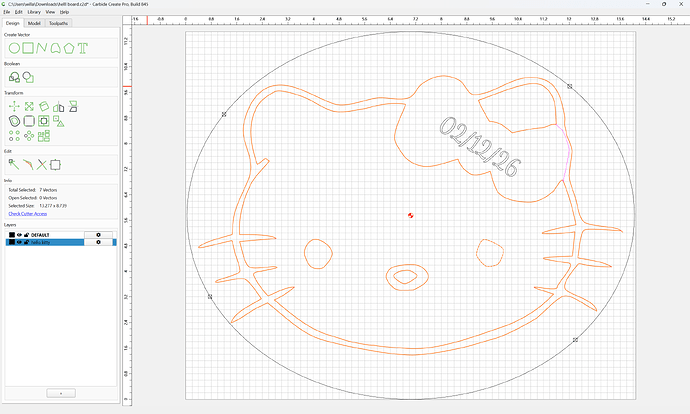Open the Group/Layout vectors tool
Viewport: 690px width, 414px height.
point(44,136)
